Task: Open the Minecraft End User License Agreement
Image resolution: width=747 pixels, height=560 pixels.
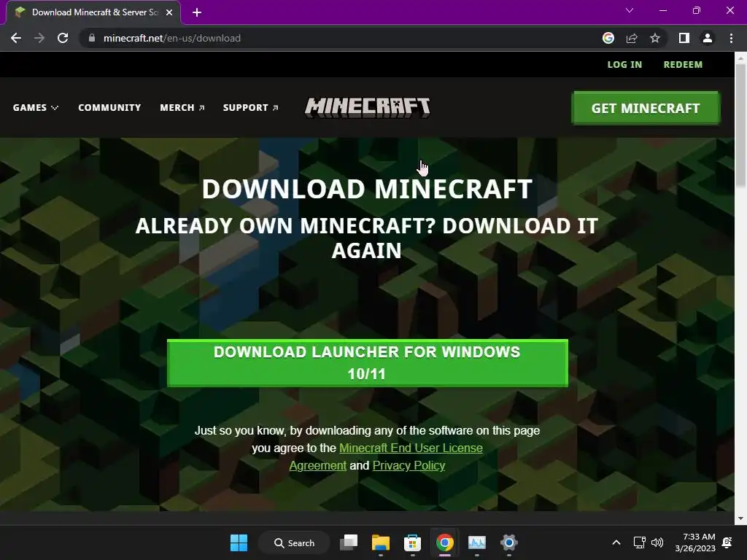Action: (411, 448)
